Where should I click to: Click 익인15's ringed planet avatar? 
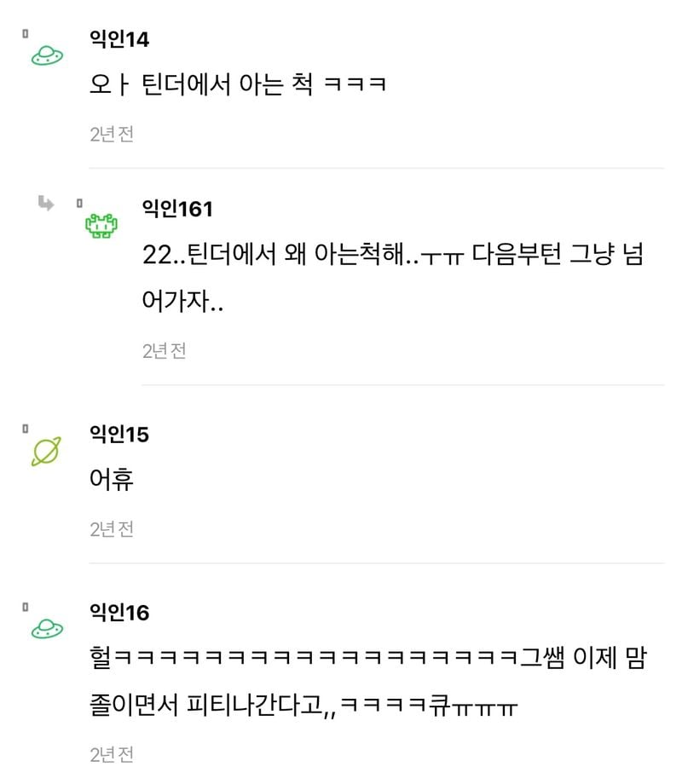46,452
